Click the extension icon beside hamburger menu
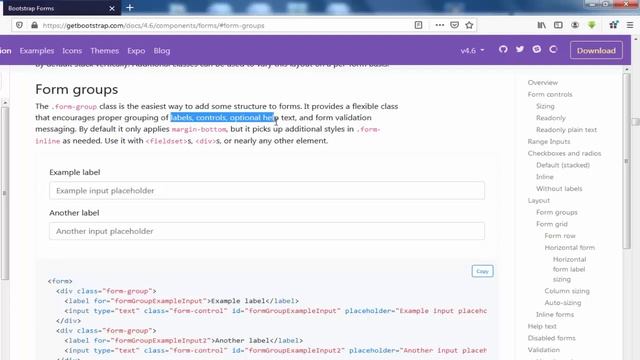This screenshot has width=640, height=360. [613, 25]
